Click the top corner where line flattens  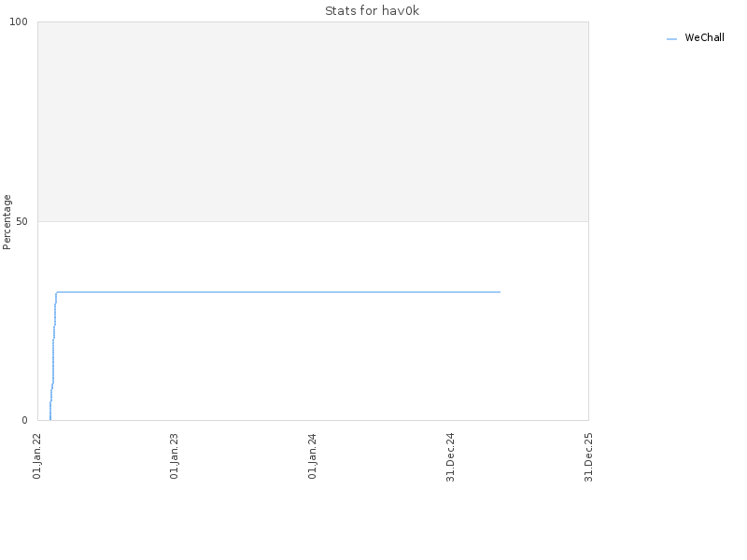coord(57,292)
